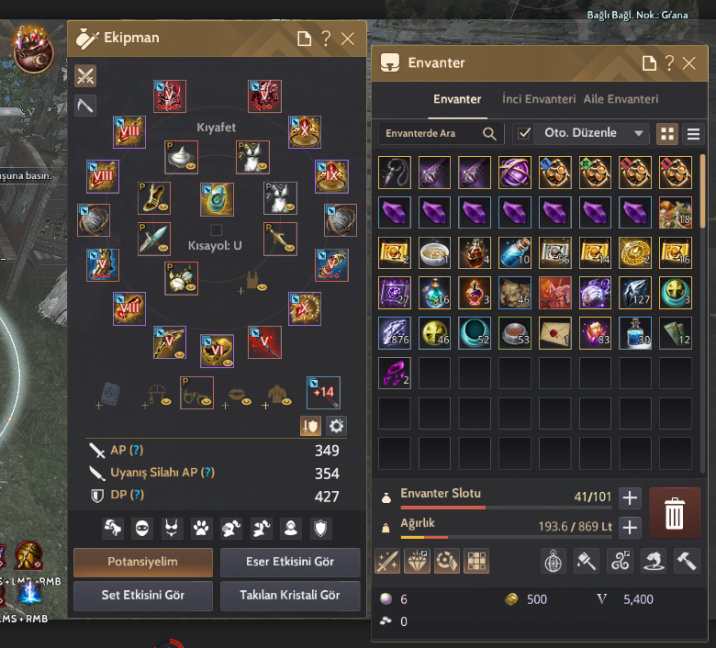Toggle the sword and shield stats display button
The width and height of the screenshot is (716, 648).
[x=310, y=426]
